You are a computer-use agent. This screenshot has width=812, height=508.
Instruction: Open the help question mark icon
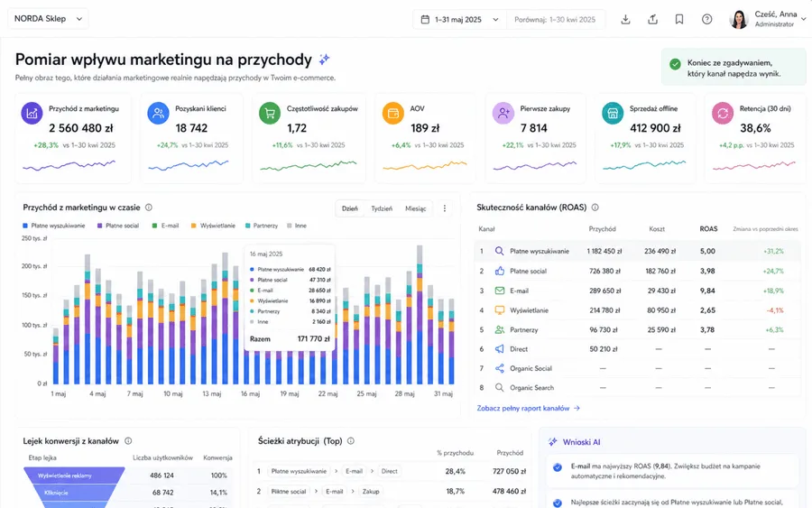(x=706, y=20)
